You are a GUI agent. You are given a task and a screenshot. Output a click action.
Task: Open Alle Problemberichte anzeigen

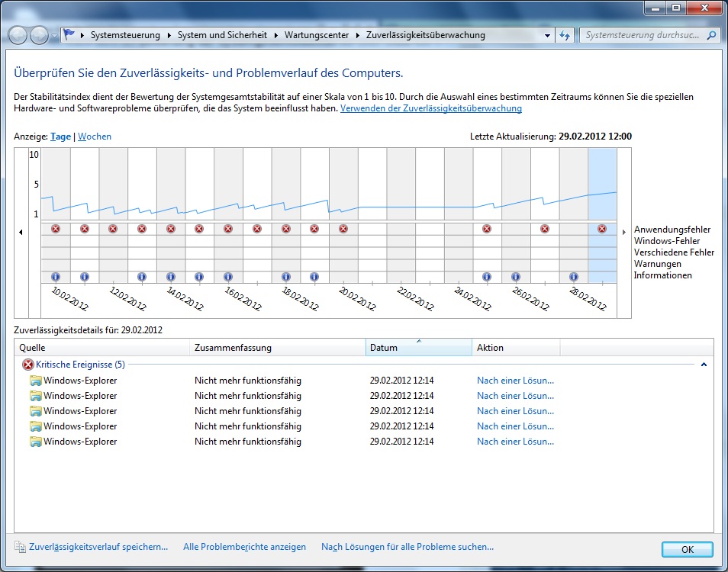pos(244,547)
